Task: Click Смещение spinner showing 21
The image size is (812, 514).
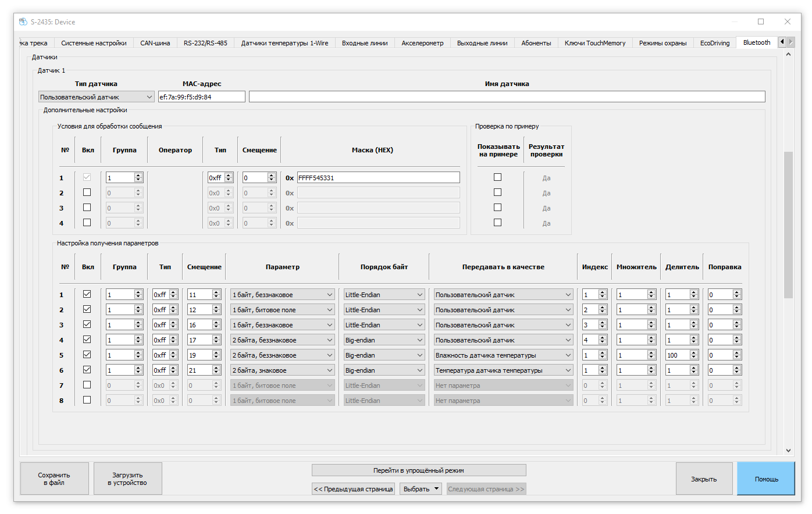Action: [204, 370]
